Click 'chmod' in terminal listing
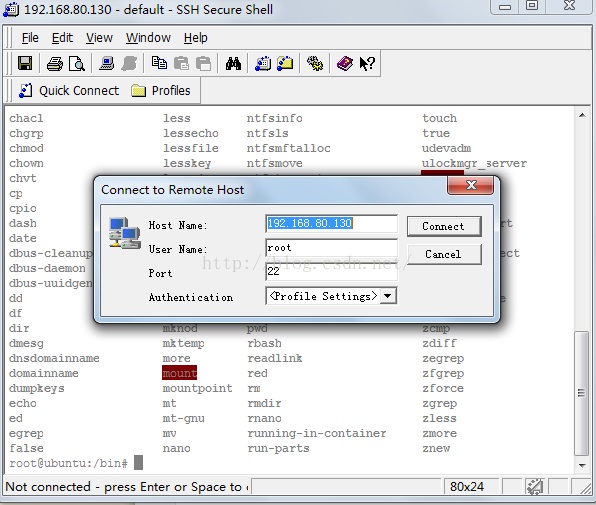596x505 pixels. [x=26, y=148]
